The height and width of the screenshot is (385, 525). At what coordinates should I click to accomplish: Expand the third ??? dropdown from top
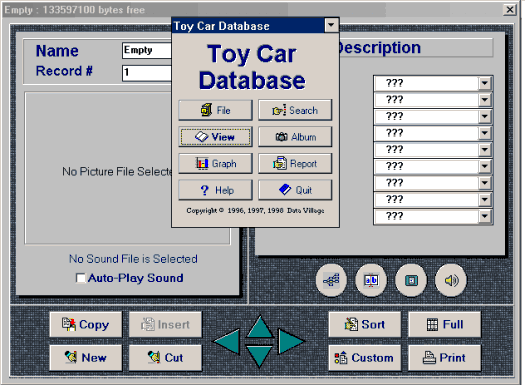[x=484, y=117]
